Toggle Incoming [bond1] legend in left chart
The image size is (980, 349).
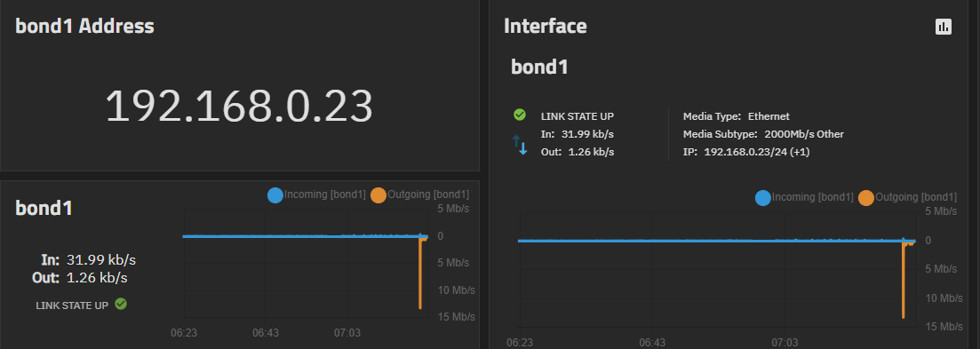point(316,194)
